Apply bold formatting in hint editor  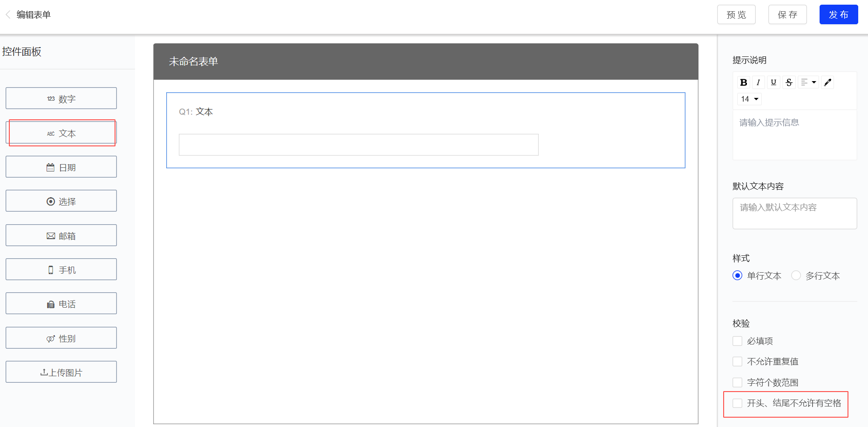[743, 83]
